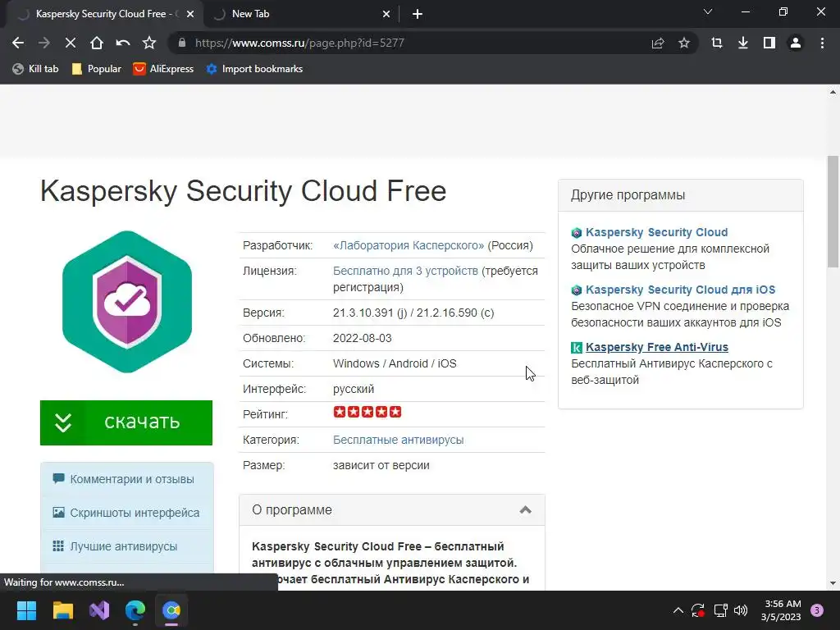Open the Бесплатные антивирусы category link
Screen dimensions: 840x630
point(398,440)
